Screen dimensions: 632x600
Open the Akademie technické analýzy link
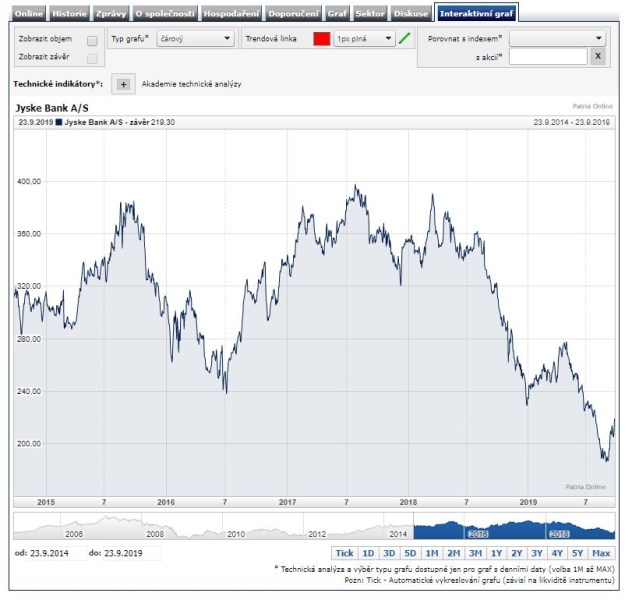click(x=192, y=85)
